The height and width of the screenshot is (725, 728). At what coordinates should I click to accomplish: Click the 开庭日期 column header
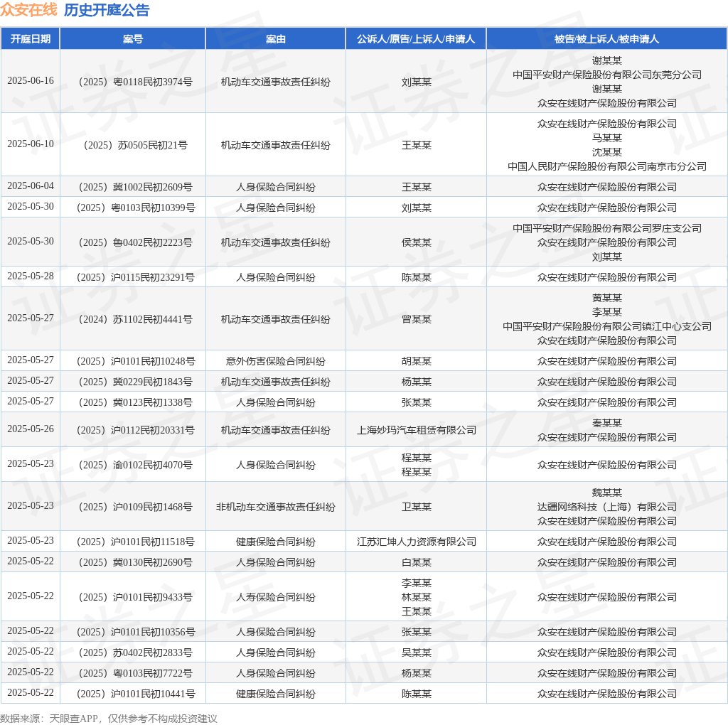click(30, 39)
